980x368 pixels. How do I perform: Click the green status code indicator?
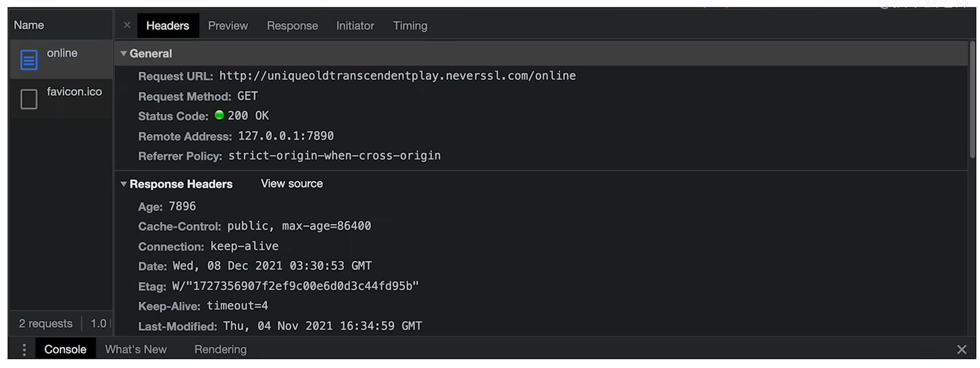219,115
